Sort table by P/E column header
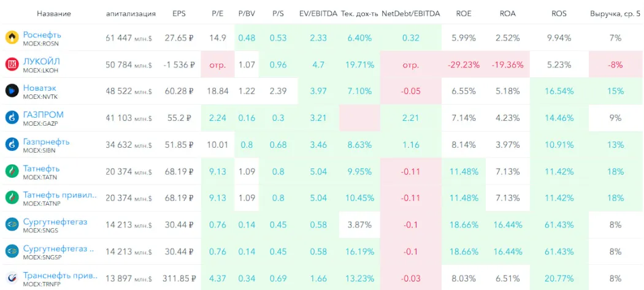644x290 pixels. [x=217, y=13]
